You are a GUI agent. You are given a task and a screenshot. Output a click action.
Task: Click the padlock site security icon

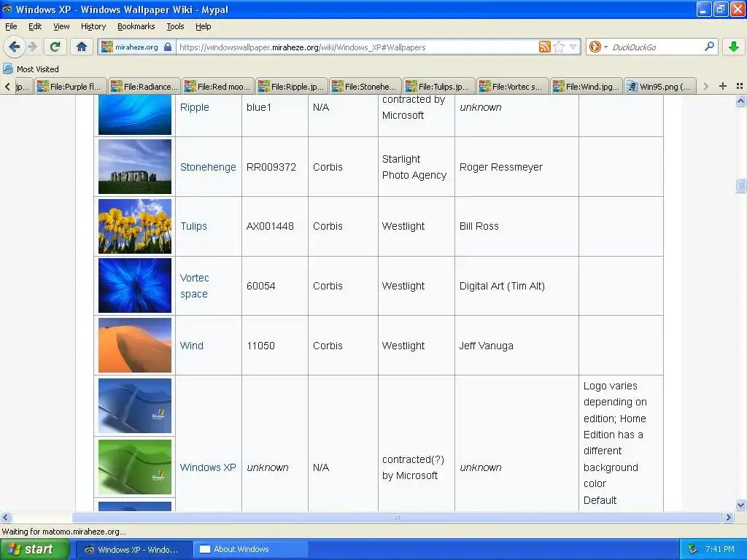168,47
